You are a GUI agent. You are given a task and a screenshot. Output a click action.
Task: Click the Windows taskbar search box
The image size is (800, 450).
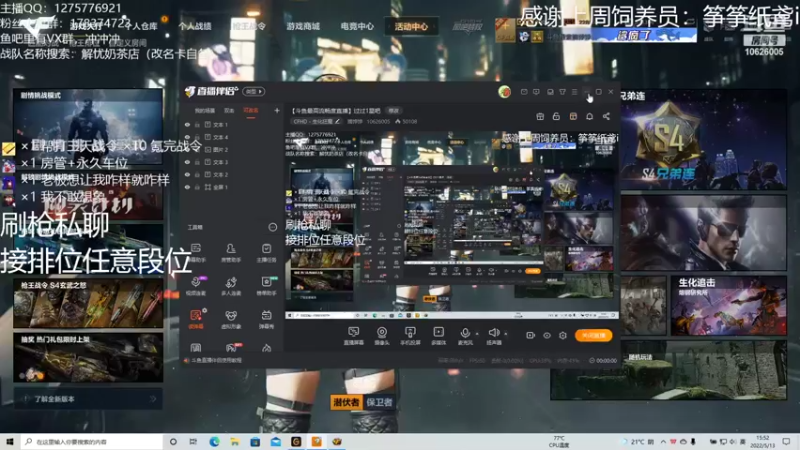92,442
